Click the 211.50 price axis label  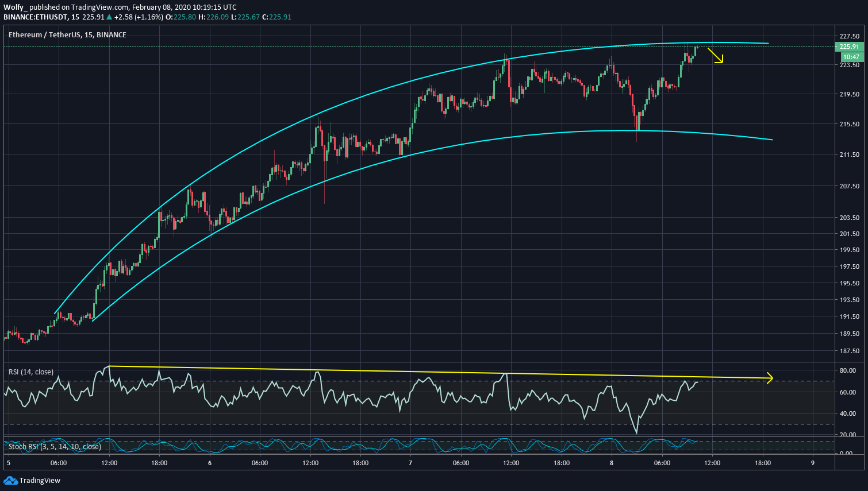849,154
